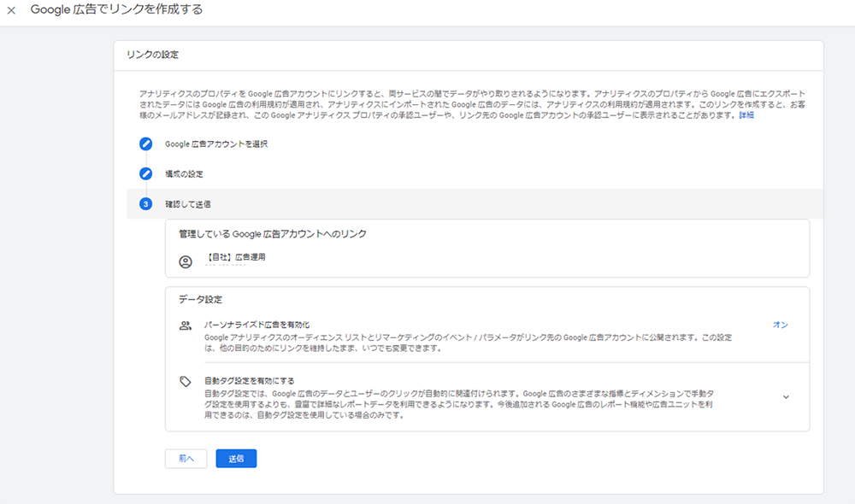Click the 自動タグ設定を有効にする heading
This screenshot has height=504, width=855.
tap(249, 381)
